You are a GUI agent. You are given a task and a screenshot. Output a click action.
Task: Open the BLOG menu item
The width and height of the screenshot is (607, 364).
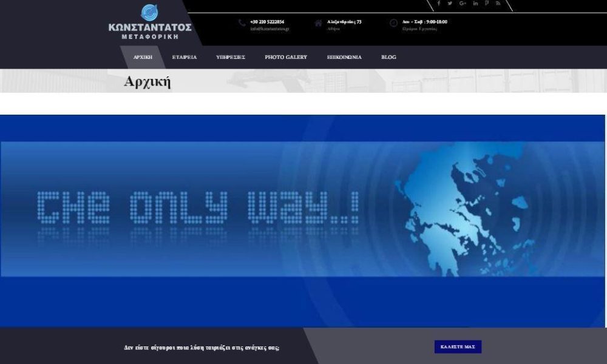tap(388, 57)
